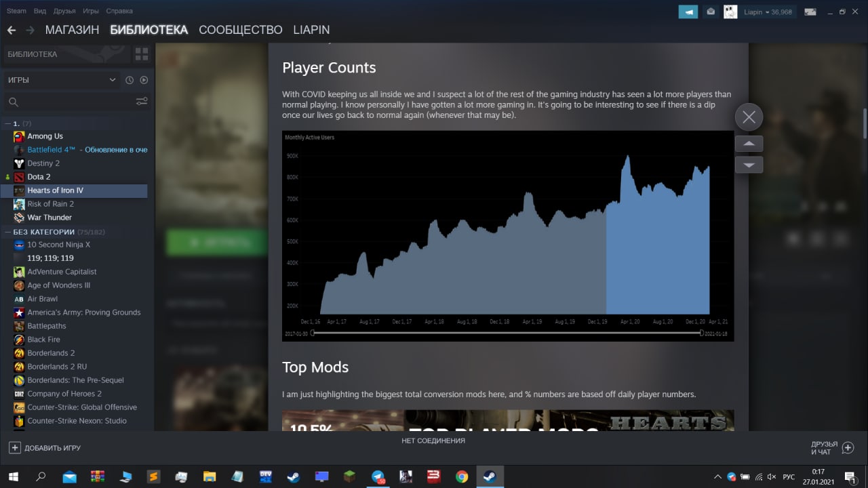
Task: Click the БИБЛИОТЕКА home button in sidebar
Action: point(66,54)
